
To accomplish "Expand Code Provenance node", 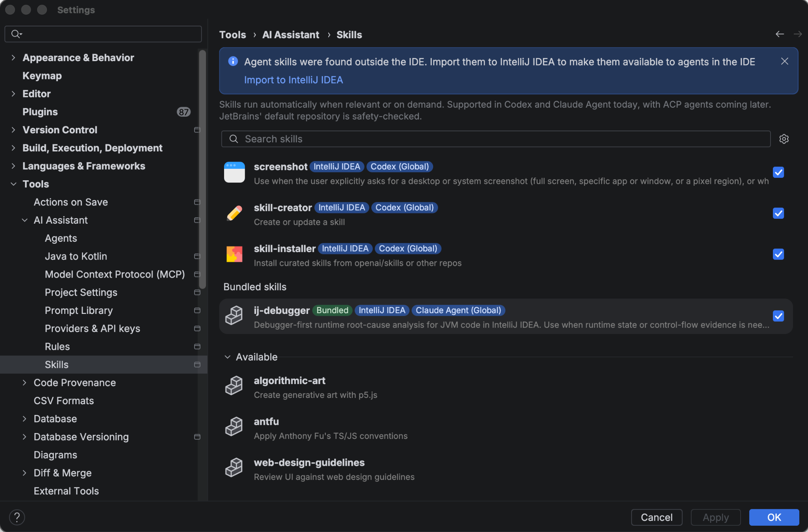I will tap(24, 383).
